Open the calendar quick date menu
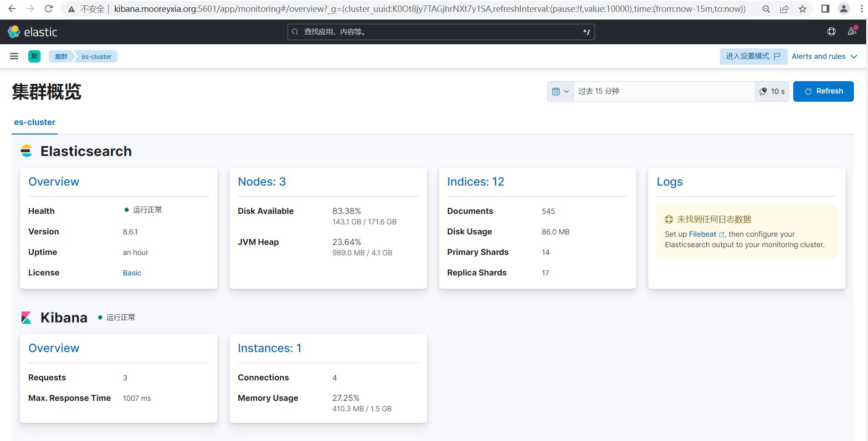Screen dimensions: 868x441 coord(560,91)
